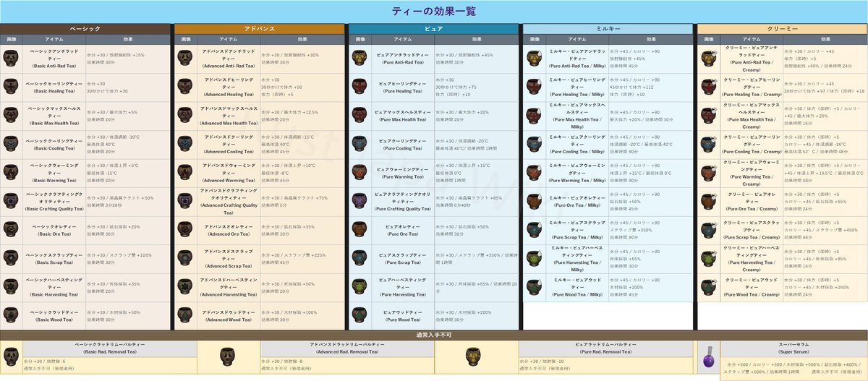Click the クリーミー column header
The height and width of the screenshot is (381, 868).
pos(781,28)
